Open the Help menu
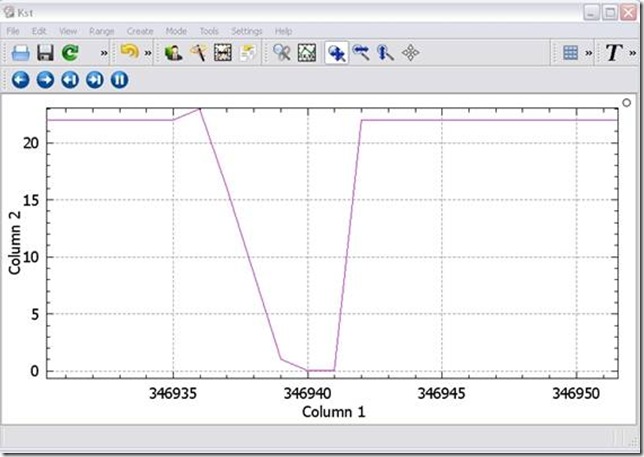 coord(284,31)
